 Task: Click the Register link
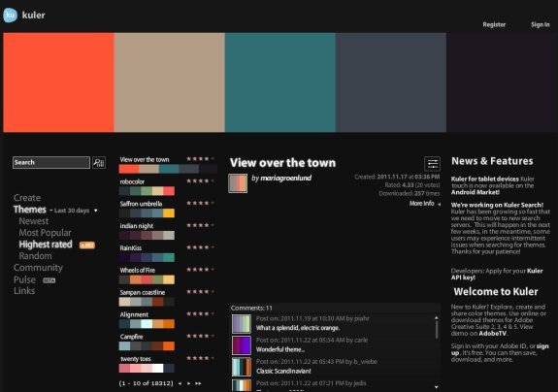tap(494, 24)
